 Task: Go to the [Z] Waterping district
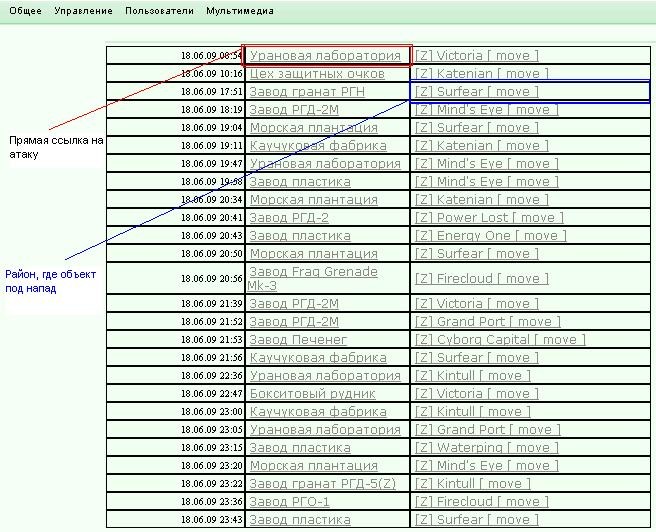click(x=487, y=448)
